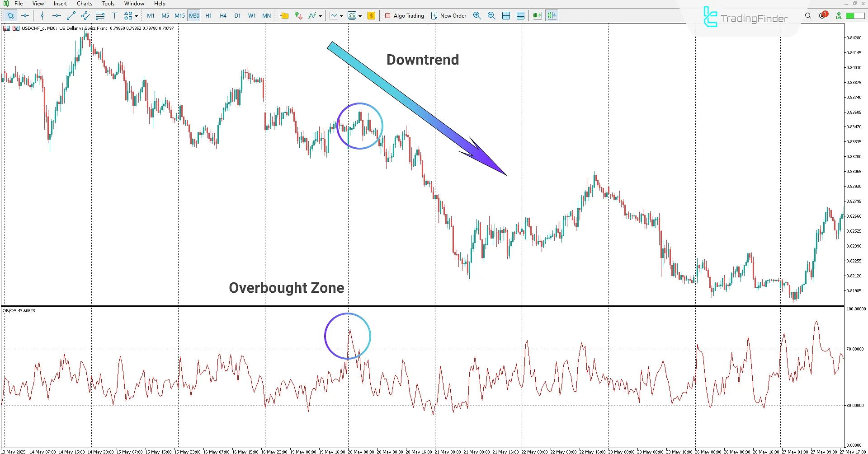Select the Vertical Line drawing tool
Screen dimensions: 868x454
pos(42,15)
